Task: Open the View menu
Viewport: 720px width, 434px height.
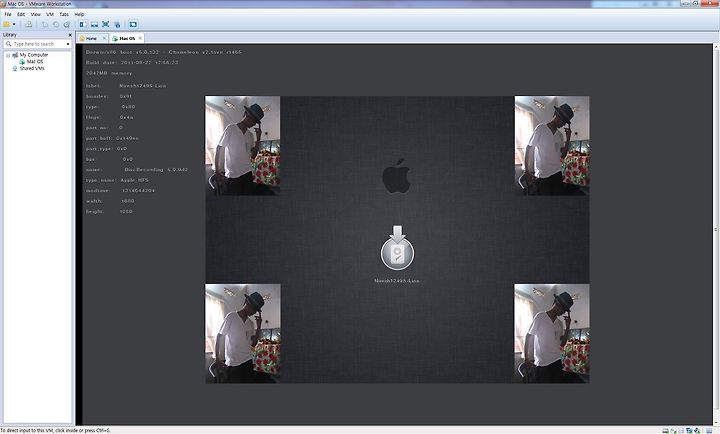Action: coord(35,14)
